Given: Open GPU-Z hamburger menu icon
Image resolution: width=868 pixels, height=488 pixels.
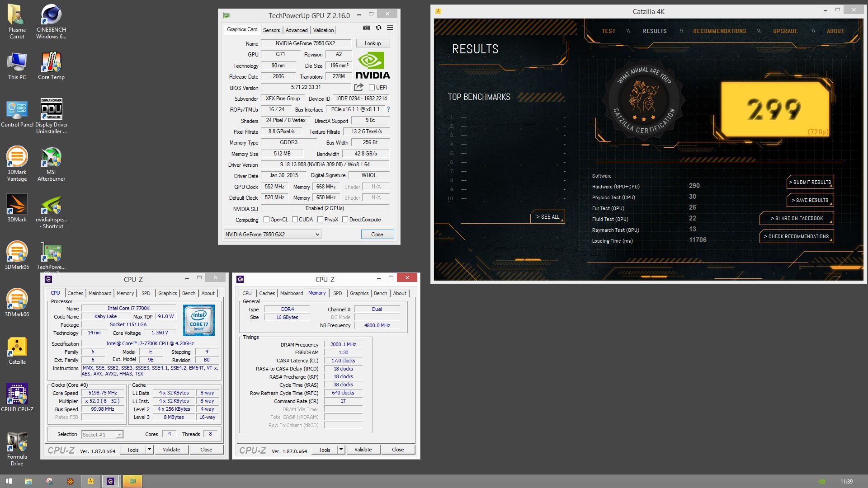Looking at the screenshot, I should (x=390, y=28).
